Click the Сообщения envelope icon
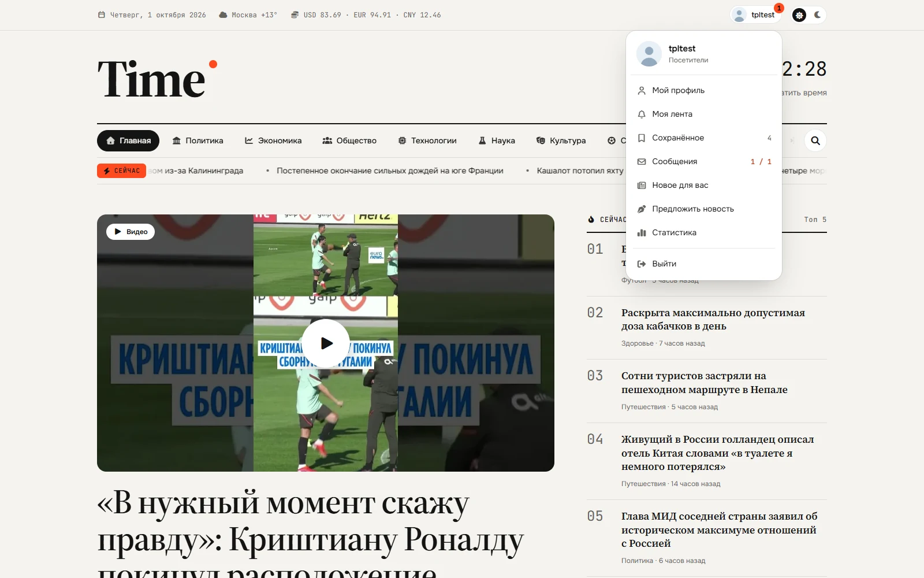Screen dimensions: 924x578 click(x=641, y=162)
